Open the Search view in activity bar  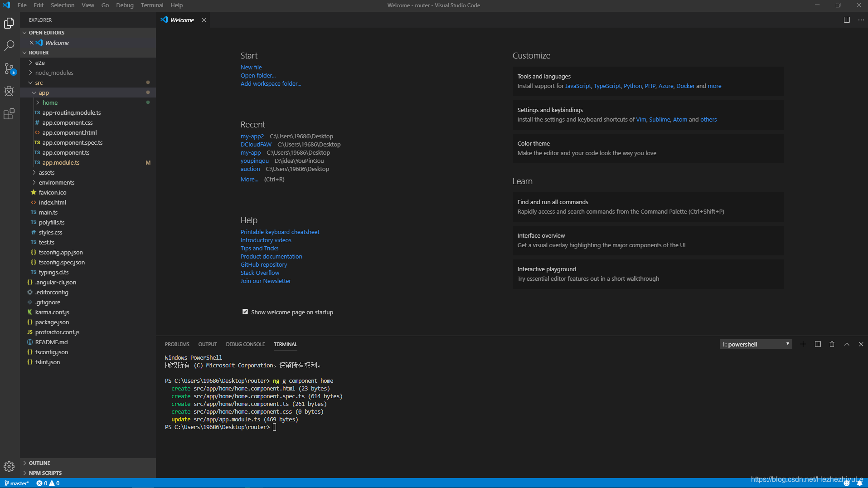point(9,45)
